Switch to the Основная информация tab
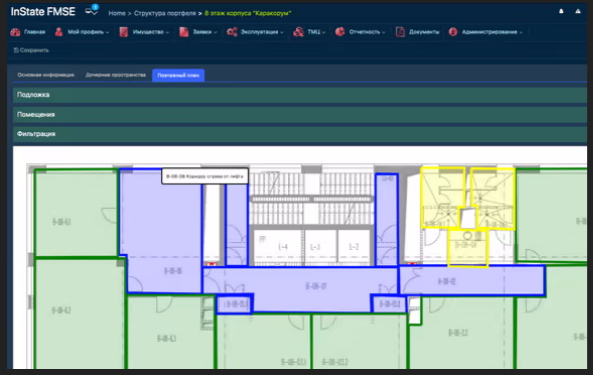 tap(46, 75)
